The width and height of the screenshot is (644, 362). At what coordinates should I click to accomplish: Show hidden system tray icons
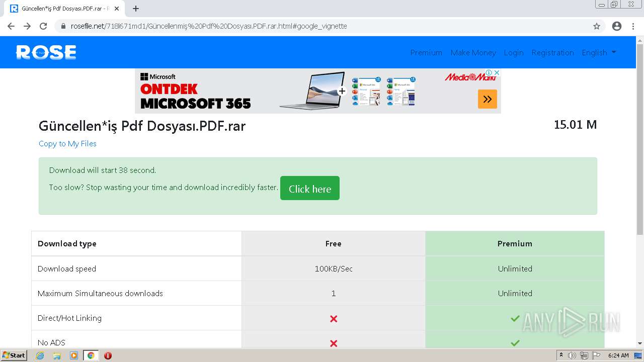click(x=561, y=355)
